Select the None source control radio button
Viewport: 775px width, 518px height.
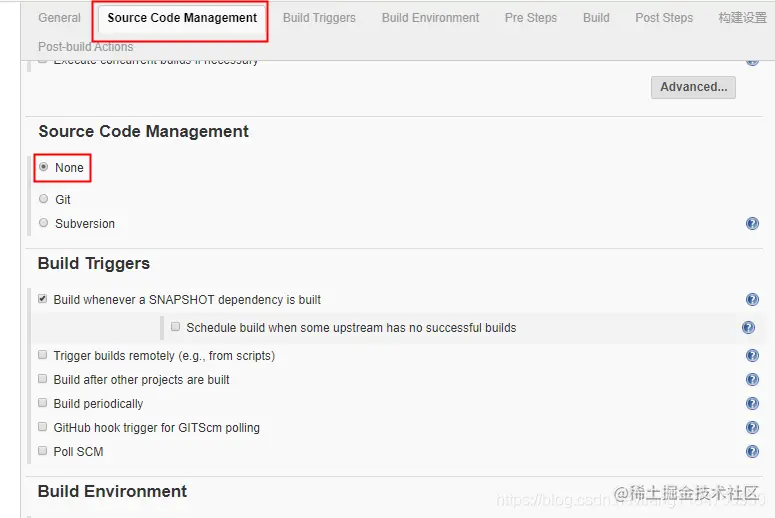click(43, 167)
